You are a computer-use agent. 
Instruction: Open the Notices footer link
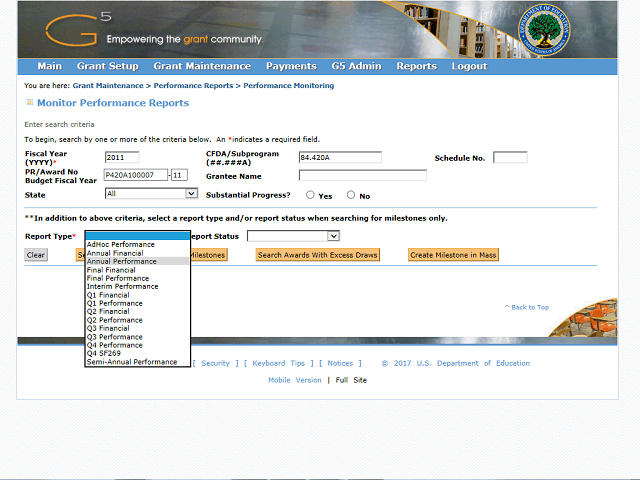point(340,363)
